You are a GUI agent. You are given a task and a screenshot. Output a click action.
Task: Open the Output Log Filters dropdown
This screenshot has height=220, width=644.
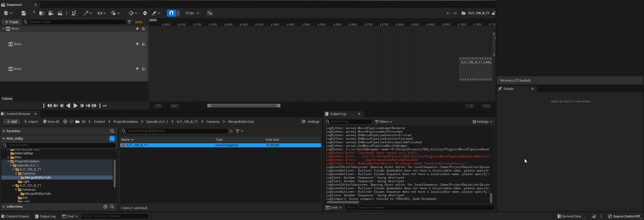coord(384,122)
